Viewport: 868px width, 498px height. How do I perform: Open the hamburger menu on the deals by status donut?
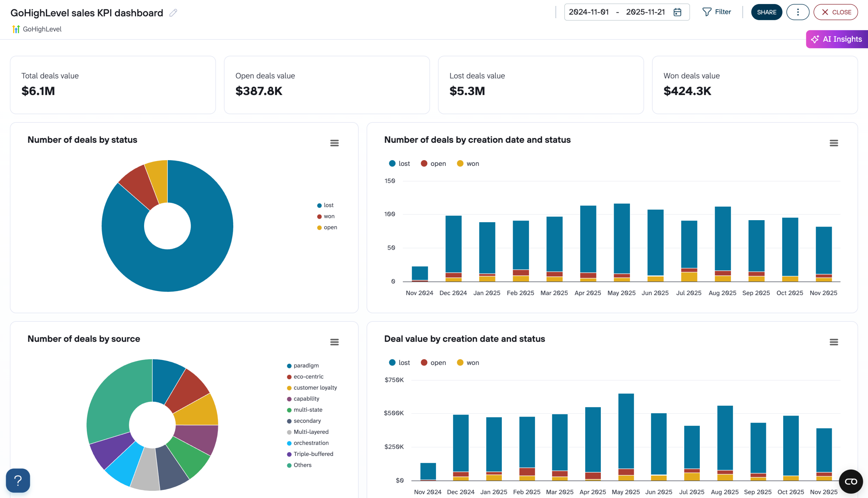point(334,142)
